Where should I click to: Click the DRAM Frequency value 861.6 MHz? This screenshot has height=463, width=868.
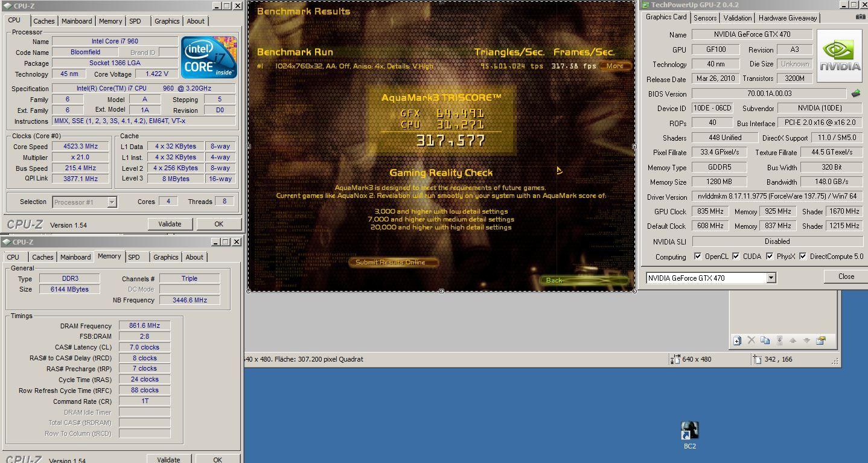coord(144,325)
